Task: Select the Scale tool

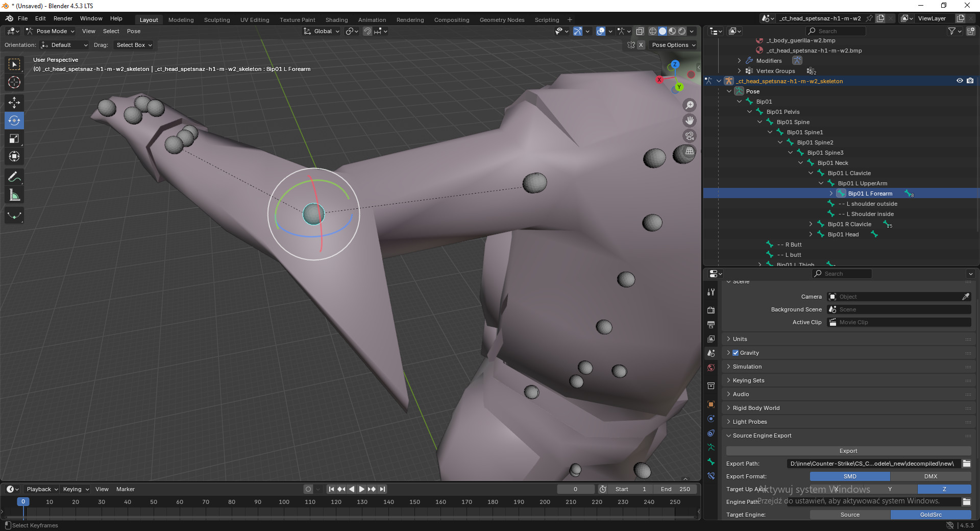Action: click(14, 138)
